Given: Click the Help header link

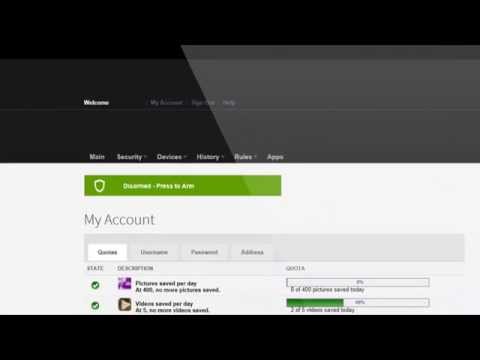Looking at the screenshot, I should point(229,103).
